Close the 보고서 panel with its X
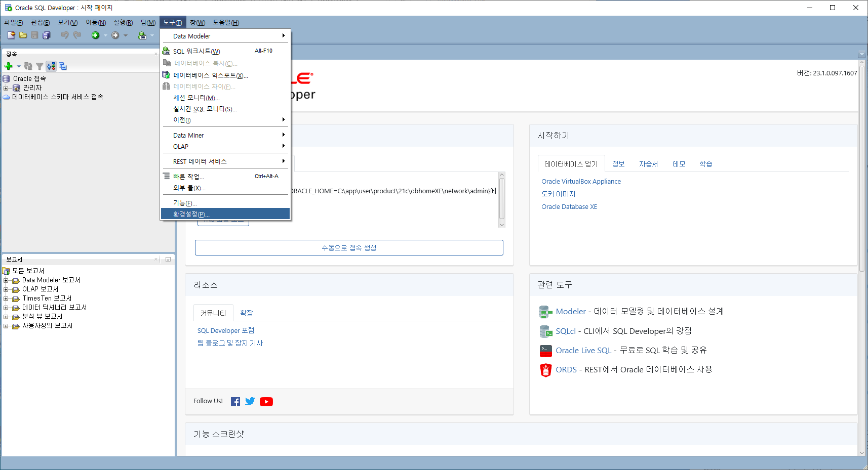Screen dimensions: 868x470 (156, 259)
